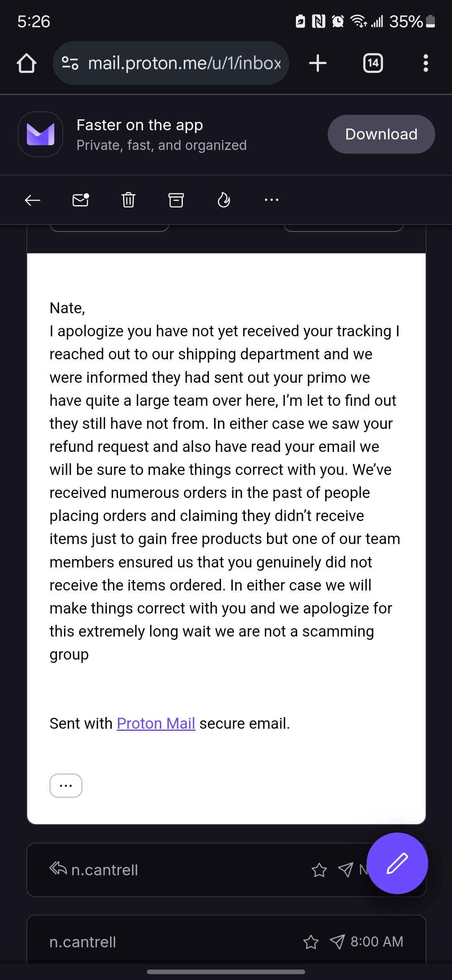452x980 pixels.
Task: Follow the Proton Mail link
Action: 156,724
